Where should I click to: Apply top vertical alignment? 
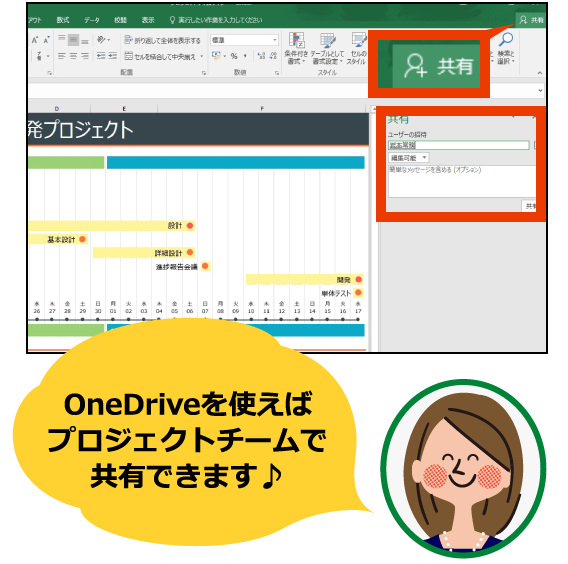(62, 39)
